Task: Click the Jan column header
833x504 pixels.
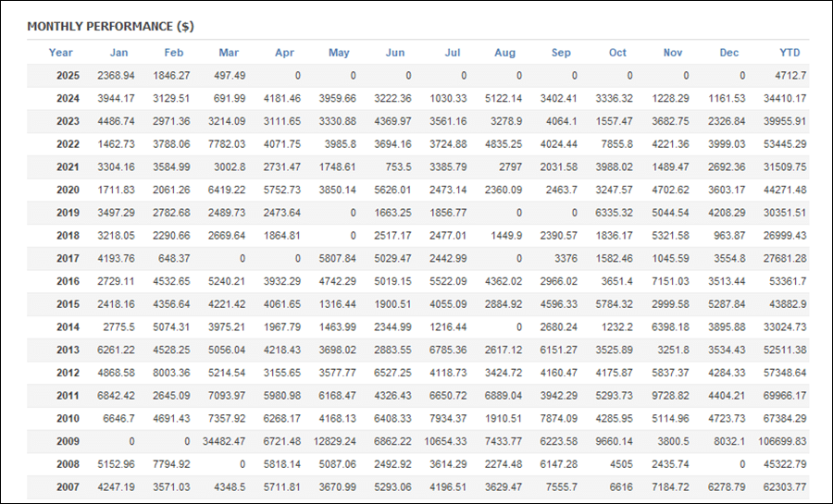Action: point(118,53)
